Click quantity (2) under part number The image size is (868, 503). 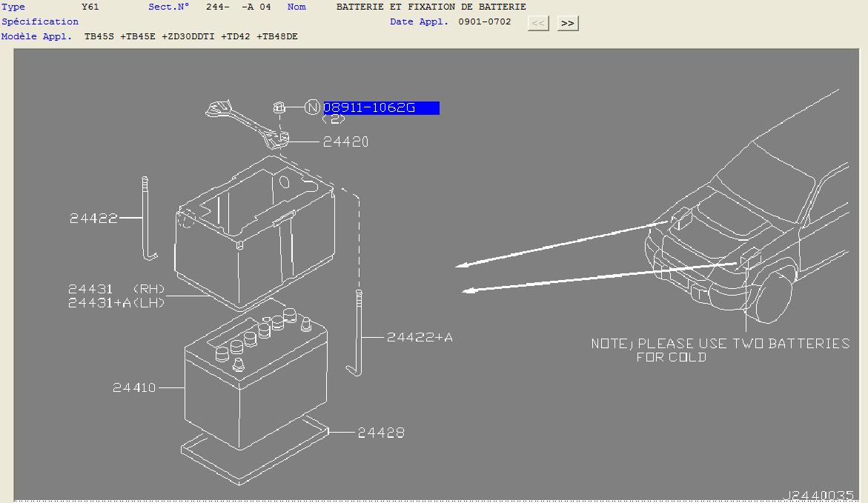334,119
